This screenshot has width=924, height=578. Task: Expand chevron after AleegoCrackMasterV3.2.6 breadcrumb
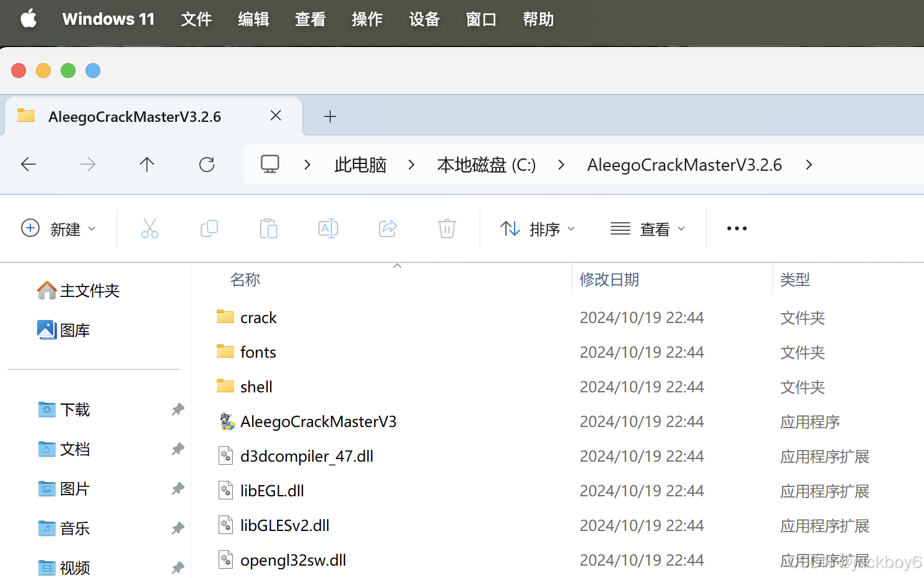click(x=809, y=165)
